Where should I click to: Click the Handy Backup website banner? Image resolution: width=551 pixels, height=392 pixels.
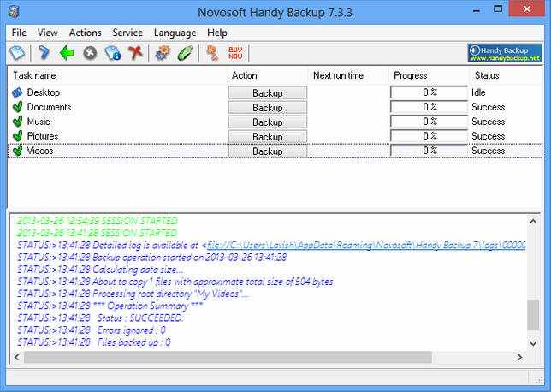pyautogui.click(x=505, y=53)
